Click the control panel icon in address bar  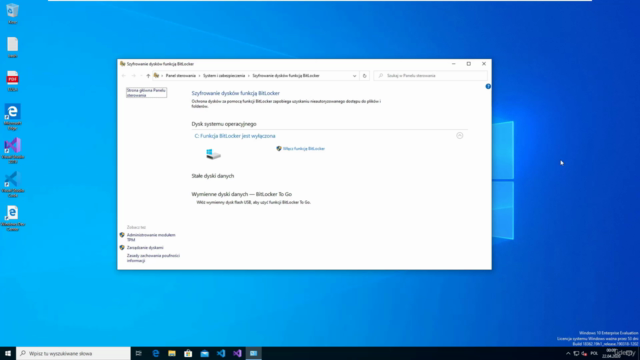pos(156,76)
